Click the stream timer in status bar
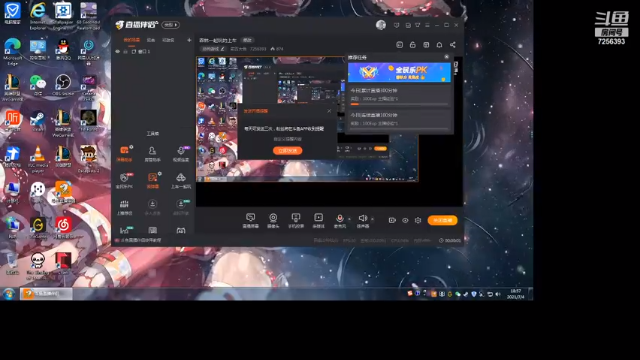 pos(450,240)
